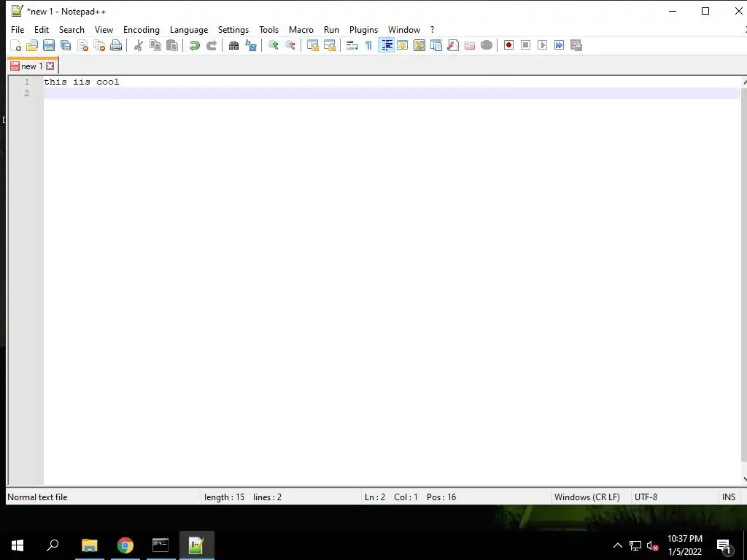Open File Explorer from the taskbar
This screenshot has height=560, width=747.
89,545
